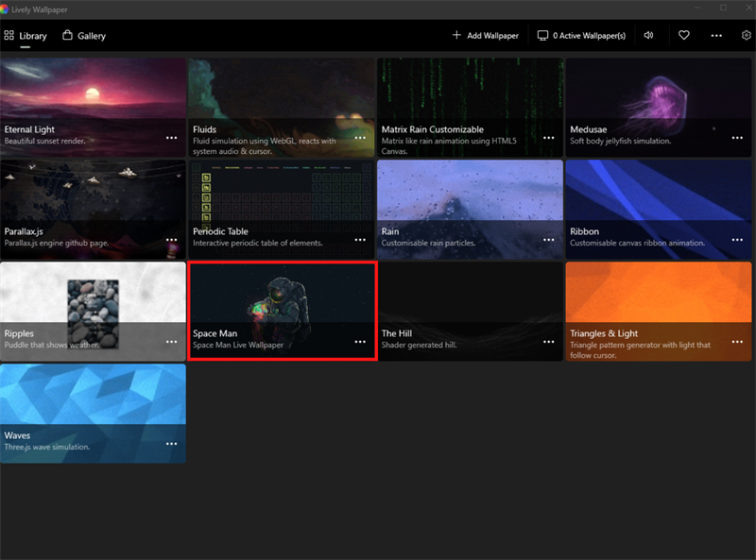Open the Medusae tile options menu
Image resolution: width=756 pixels, height=560 pixels.
(738, 140)
